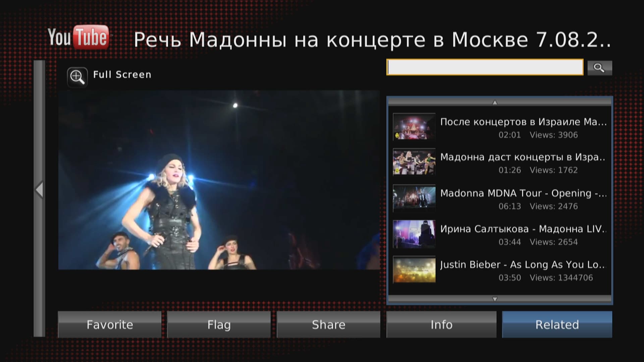The width and height of the screenshot is (644, 362).
Task: Open the Share option
Action: tap(328, 324)
